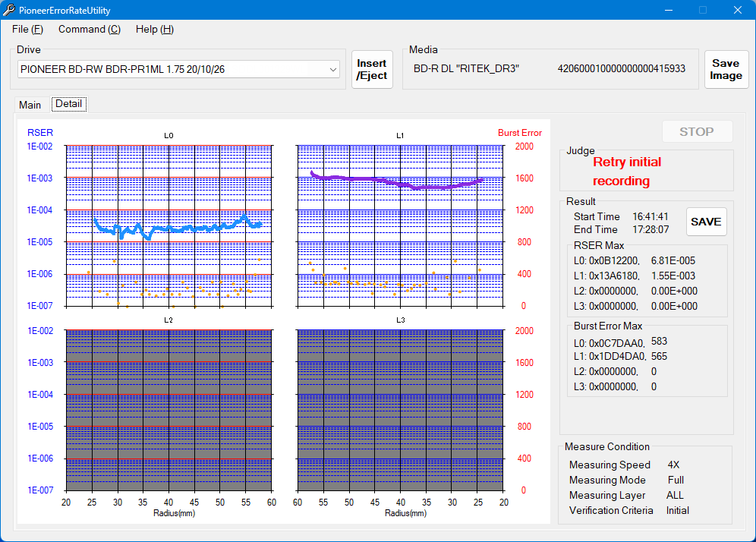Image resolution: width=756 pixels, height=542 pixels.
Task: Click the Measuring Mode value Full
Action: 676,480
